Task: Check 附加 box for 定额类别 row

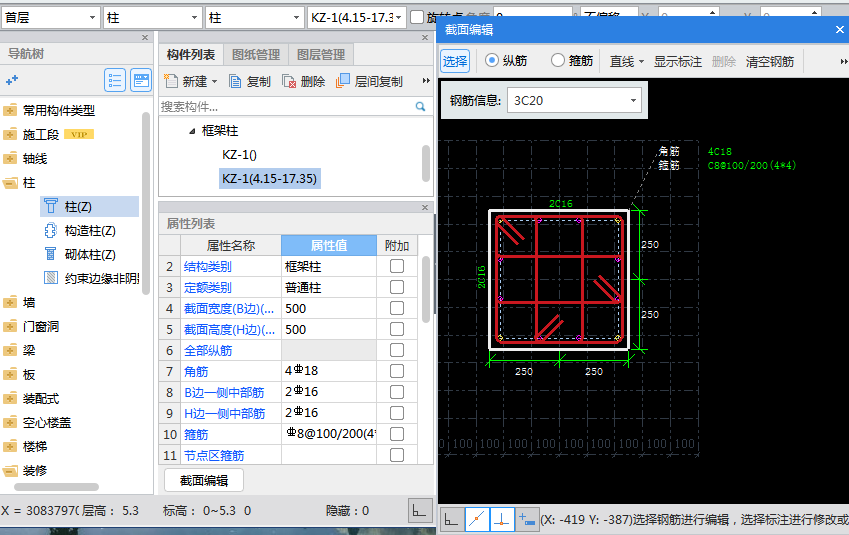Action: (x=397, y=287)
